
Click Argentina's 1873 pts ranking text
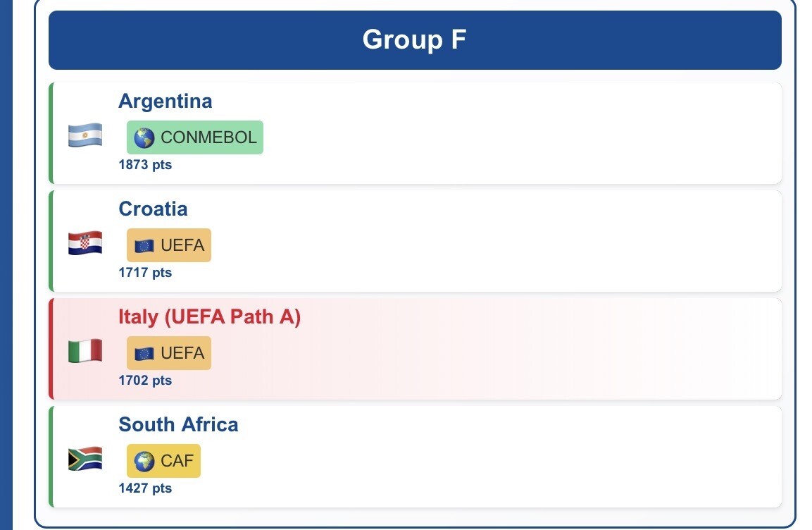[x=145, y=165]
